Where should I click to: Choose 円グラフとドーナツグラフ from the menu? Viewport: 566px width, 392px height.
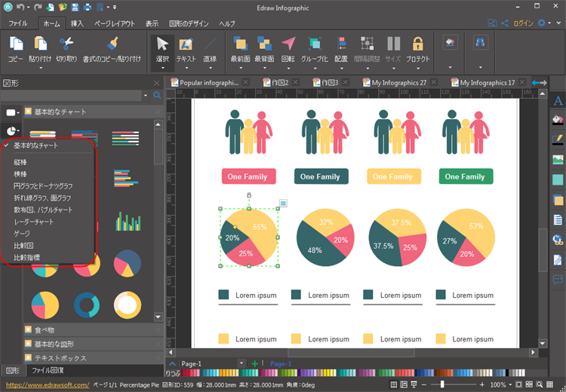pyautogui.click(x=43, y=185)
